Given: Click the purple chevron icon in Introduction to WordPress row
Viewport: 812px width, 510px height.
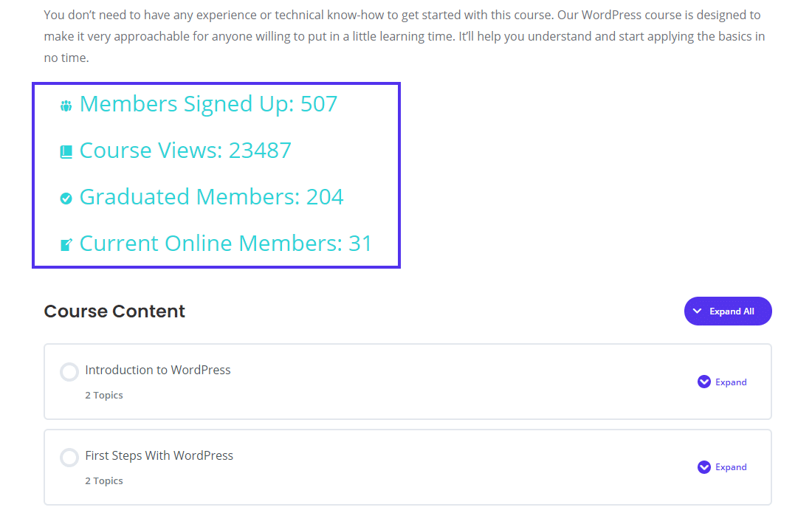Looking at the screenshot, I should point(704,382).
